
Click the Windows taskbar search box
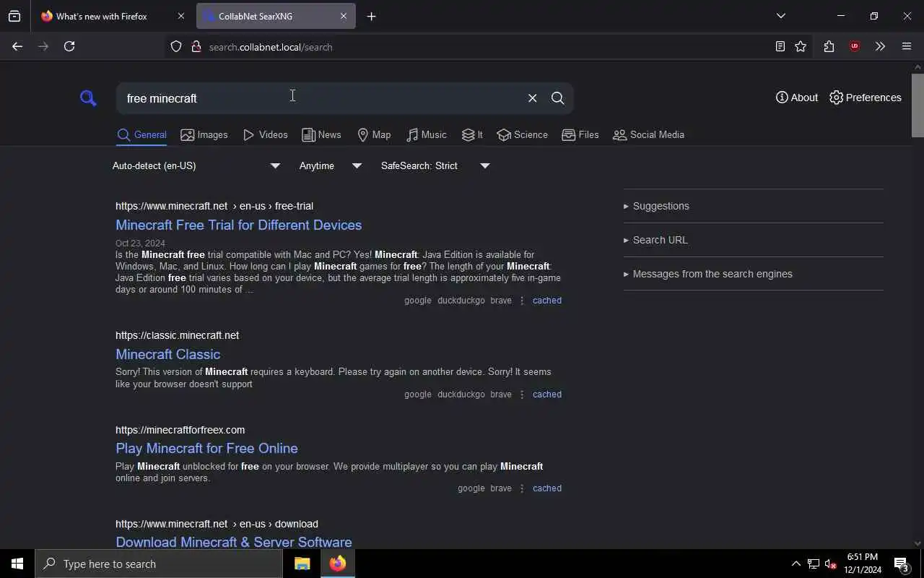point(159,564)
